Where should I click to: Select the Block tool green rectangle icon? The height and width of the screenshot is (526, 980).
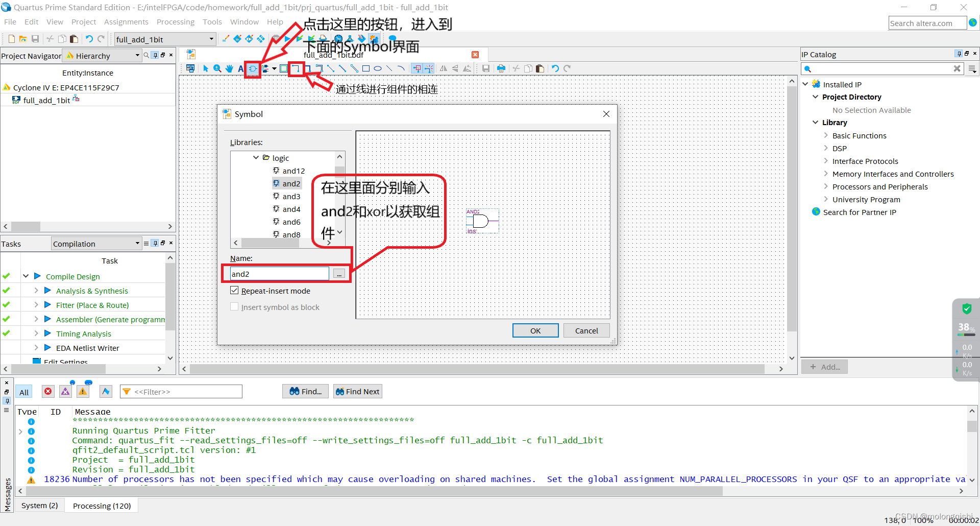(x=284, y=68)
